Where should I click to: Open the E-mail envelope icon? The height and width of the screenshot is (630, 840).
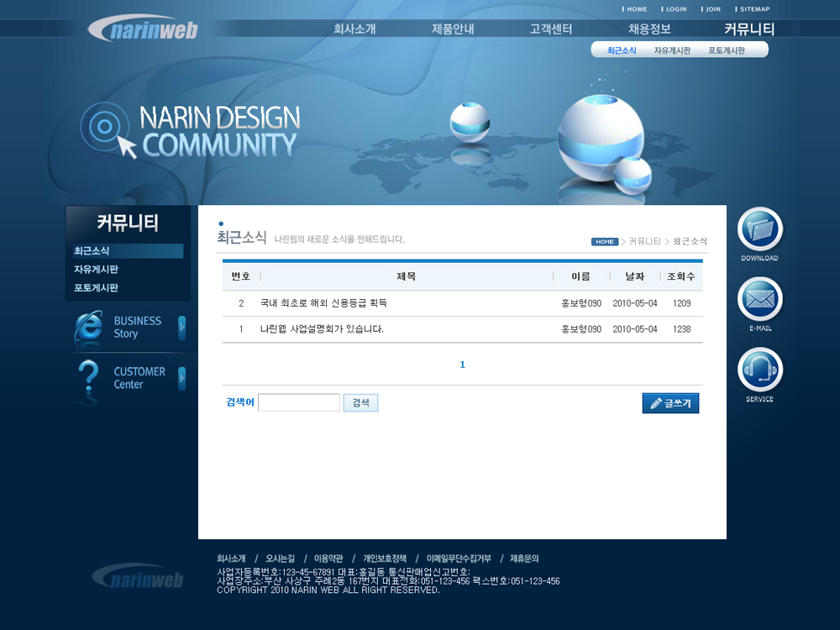point(759,299)
